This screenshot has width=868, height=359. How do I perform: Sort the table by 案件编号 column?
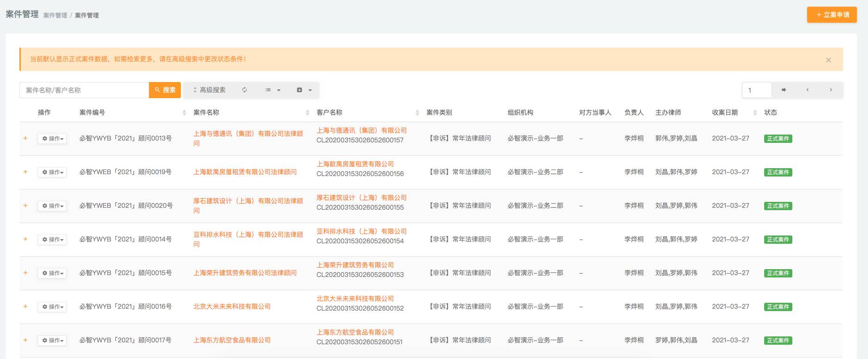pyautogui.click(x=184, y=112)
